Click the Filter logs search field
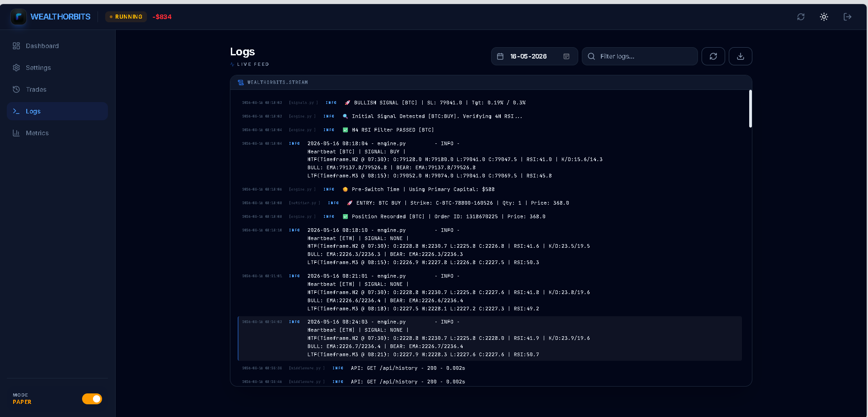This screenshot has height=417, width=868. tap(639, 56)
